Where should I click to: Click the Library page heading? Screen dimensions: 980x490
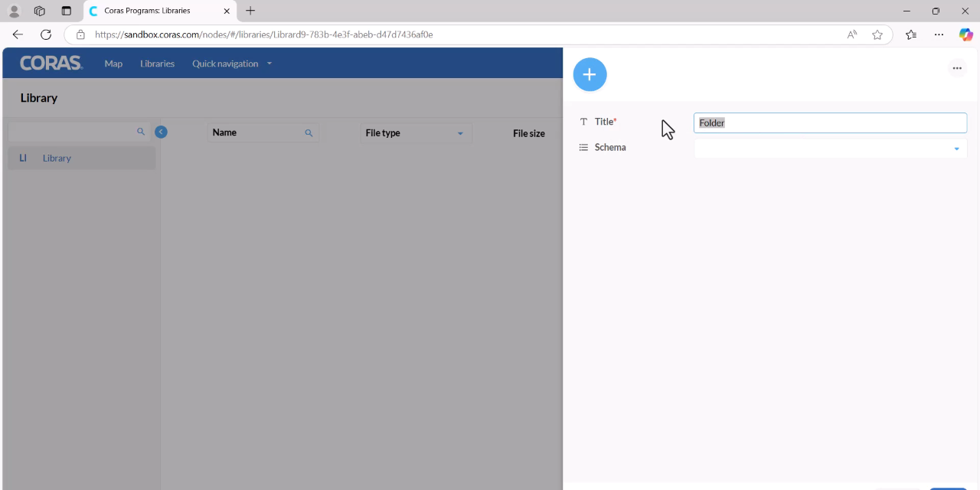pos(39,98)
